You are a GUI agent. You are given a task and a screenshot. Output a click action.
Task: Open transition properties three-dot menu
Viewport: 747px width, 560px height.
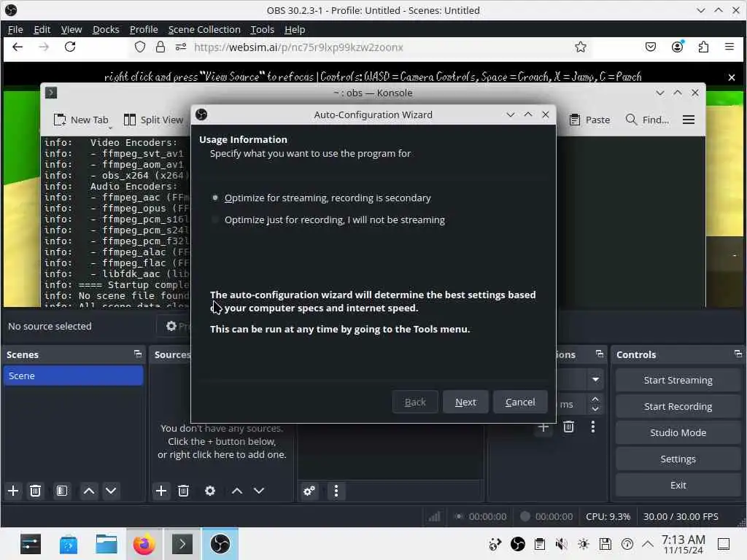point(593,427)
